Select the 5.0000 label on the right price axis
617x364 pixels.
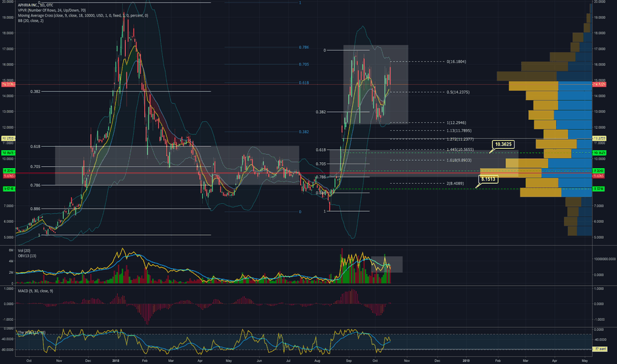tap(600, 238)
